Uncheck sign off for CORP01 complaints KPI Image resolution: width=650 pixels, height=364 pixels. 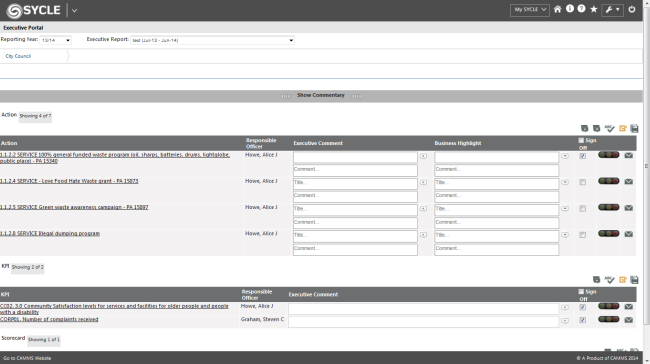coord(582,320)
